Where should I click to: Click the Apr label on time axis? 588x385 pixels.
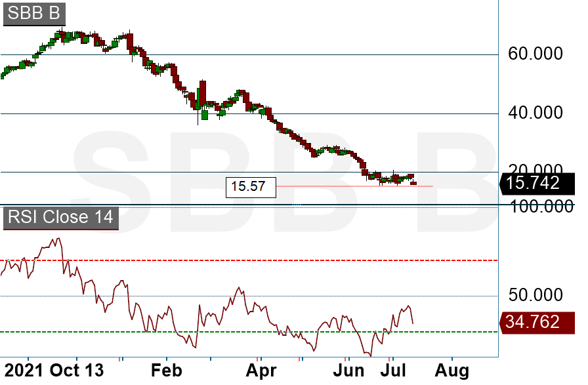tap(261, 371)
